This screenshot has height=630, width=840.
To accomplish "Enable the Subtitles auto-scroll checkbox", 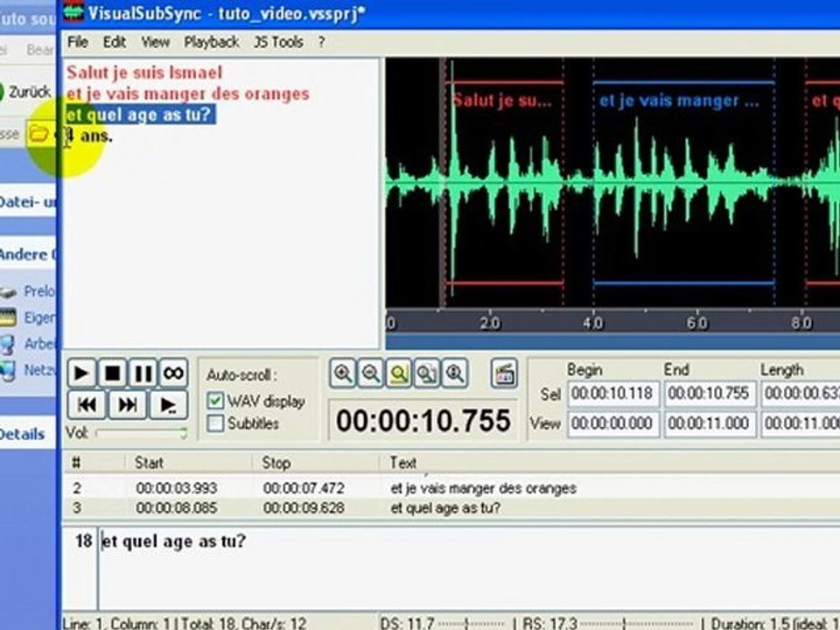I will pos(215,423).
